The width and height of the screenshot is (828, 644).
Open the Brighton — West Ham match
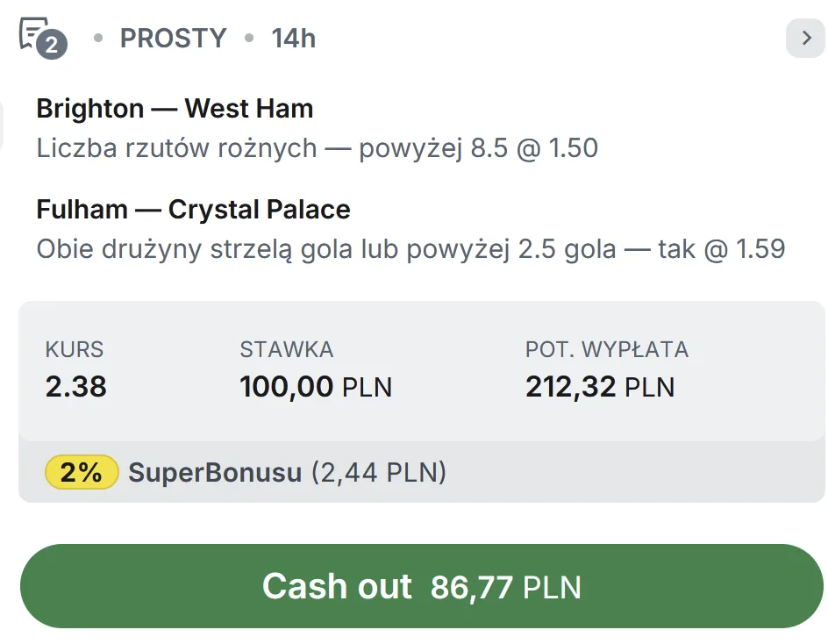(x=175, y=109)
